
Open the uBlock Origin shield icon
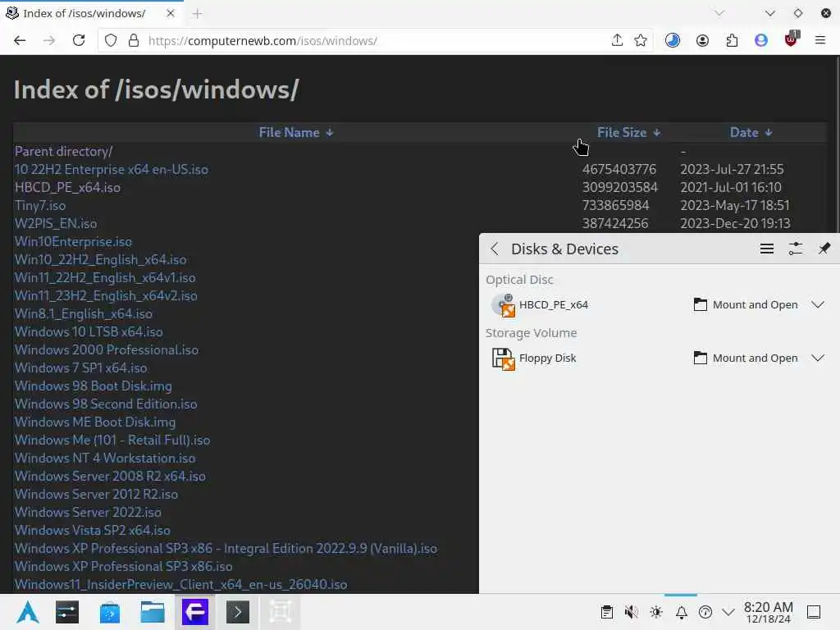click(x=792, y=39)
